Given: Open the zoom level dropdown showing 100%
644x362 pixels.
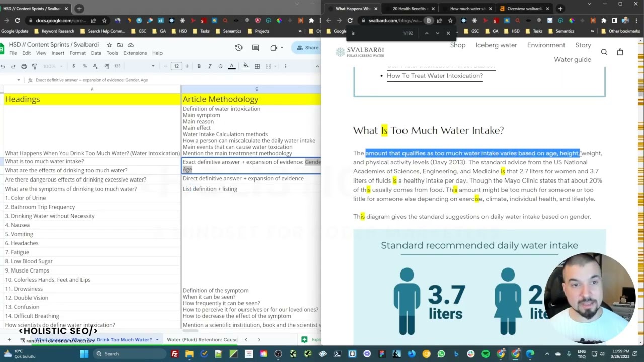Looking at the screenshot, I should (52, 66).
